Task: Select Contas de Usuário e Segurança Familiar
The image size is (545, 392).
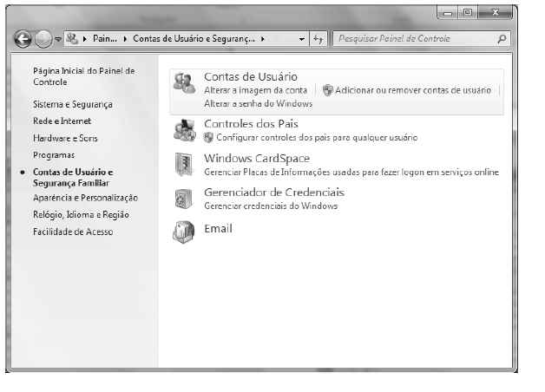Action: [x=73, y=178]
